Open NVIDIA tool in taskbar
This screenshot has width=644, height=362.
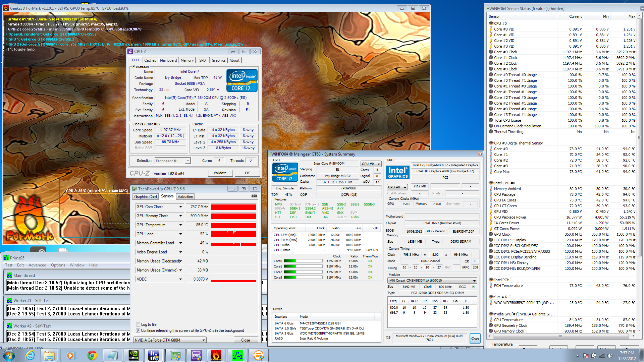133,355
